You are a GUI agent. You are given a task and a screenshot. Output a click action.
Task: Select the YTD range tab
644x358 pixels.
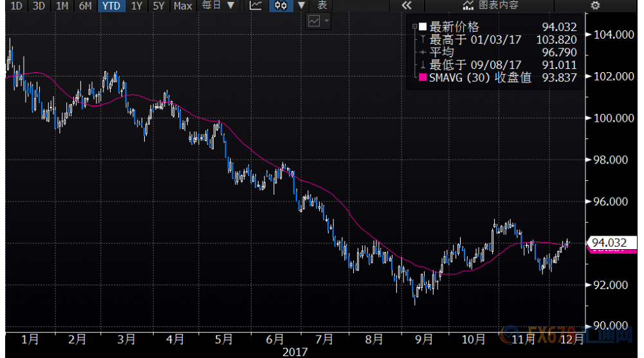[x=111, y=6]
